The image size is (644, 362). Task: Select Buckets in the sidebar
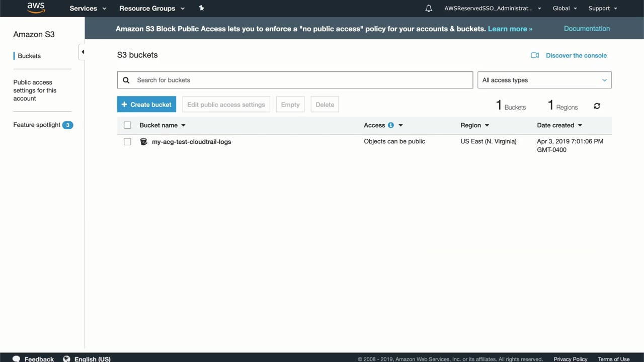[x=29, y=56]
